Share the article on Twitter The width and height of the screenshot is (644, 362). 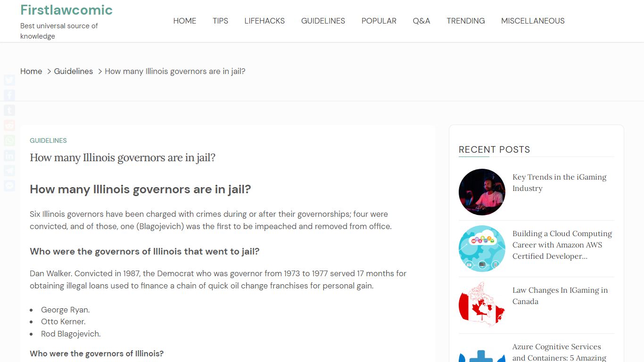pos(9,80)
